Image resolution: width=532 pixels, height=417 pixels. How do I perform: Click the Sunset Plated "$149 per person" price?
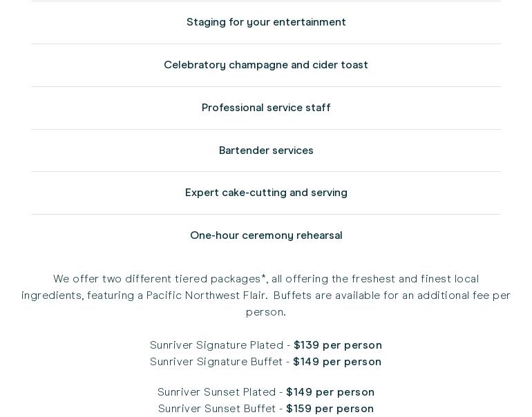pyautogui.click(x=330, y=392)
